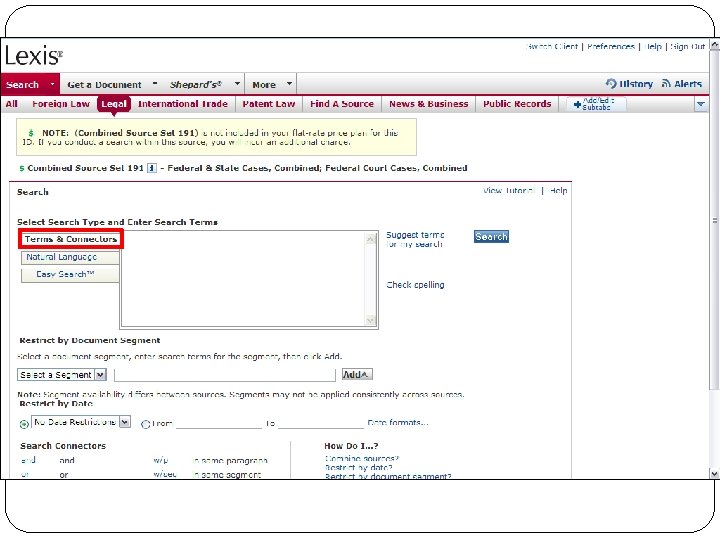Expand the Shepard's dropdown arrow
The image size is (720, 540).
(x=237, y=84)
